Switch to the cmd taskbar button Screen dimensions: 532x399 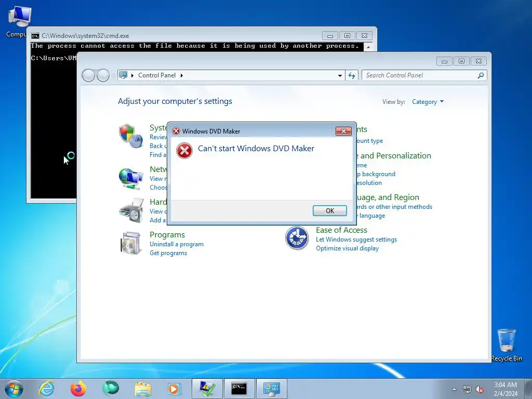tap(239, 389)
